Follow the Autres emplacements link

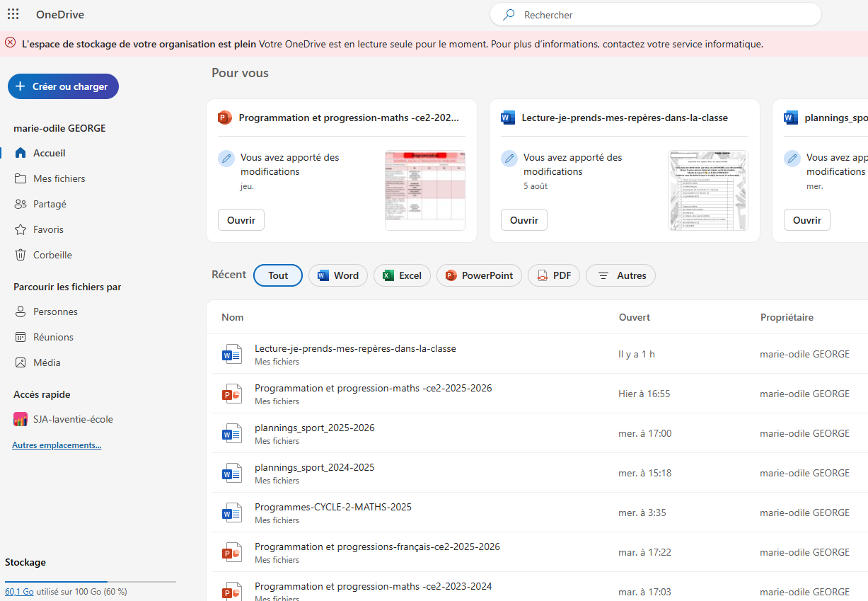(57, 445)
